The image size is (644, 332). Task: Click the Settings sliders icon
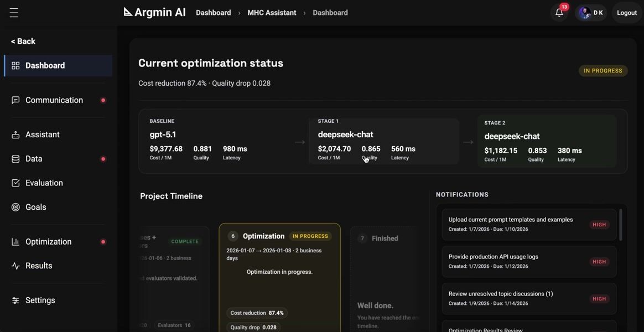coord(15,300)
